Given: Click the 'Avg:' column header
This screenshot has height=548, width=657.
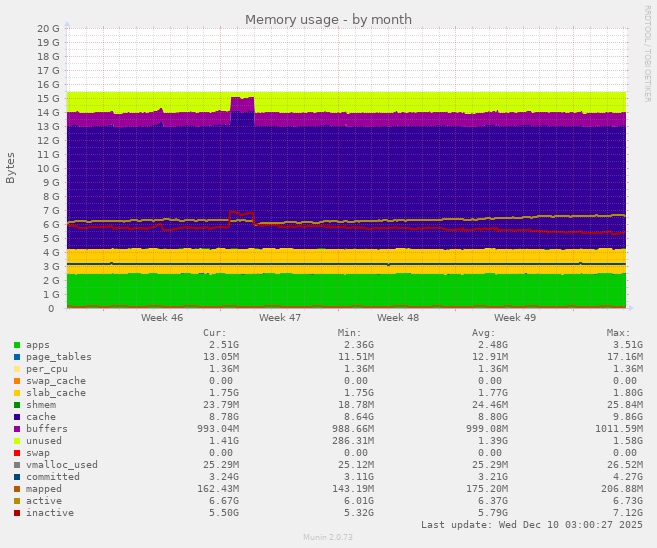Looking at the screenshot, I should [x=484, y=333].
